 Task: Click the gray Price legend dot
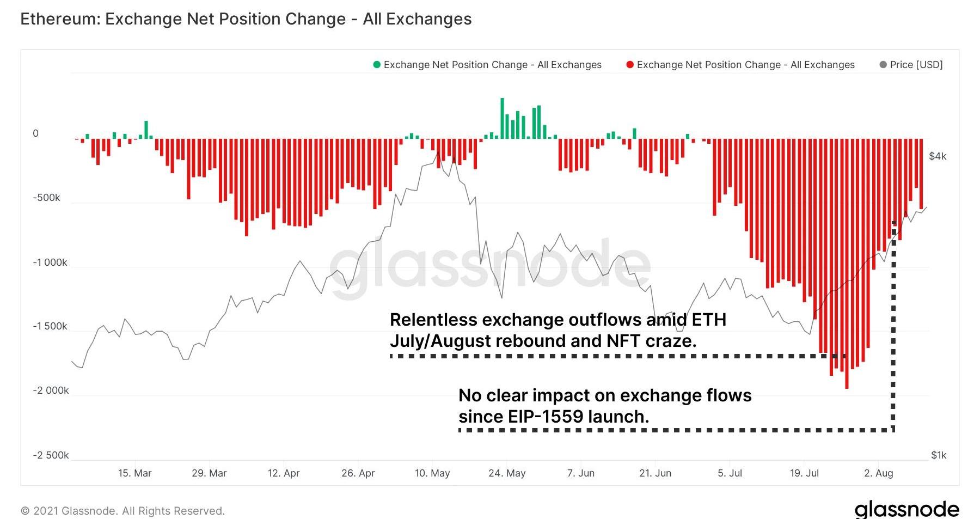[x=883, y=65]
